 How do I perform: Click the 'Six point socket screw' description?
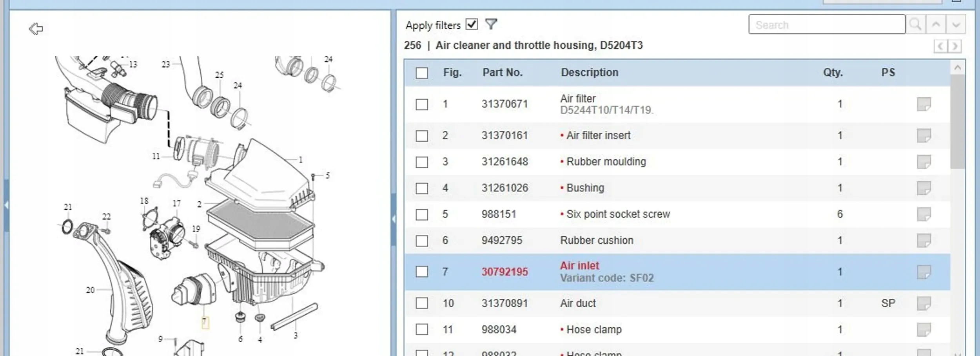[x=618, y=214]
